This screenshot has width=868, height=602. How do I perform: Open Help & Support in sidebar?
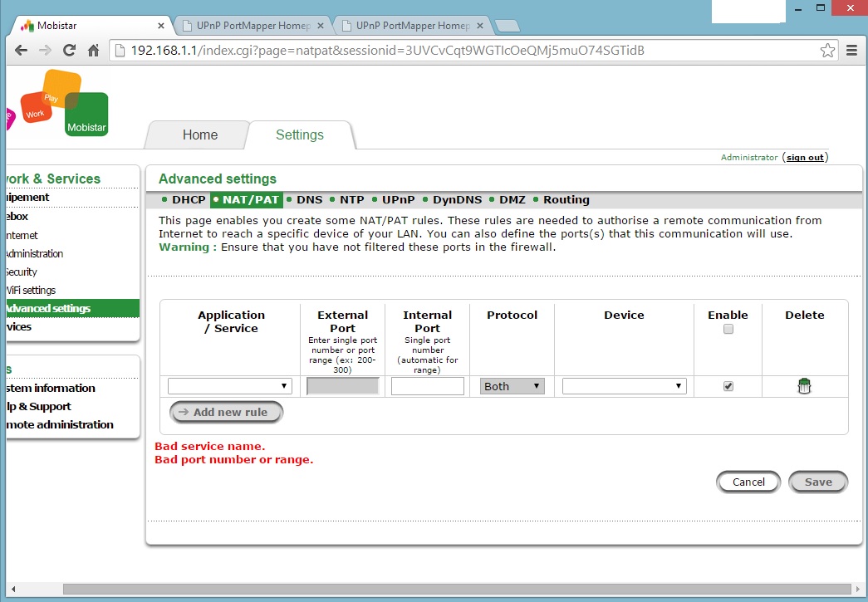tap(39, 406)
